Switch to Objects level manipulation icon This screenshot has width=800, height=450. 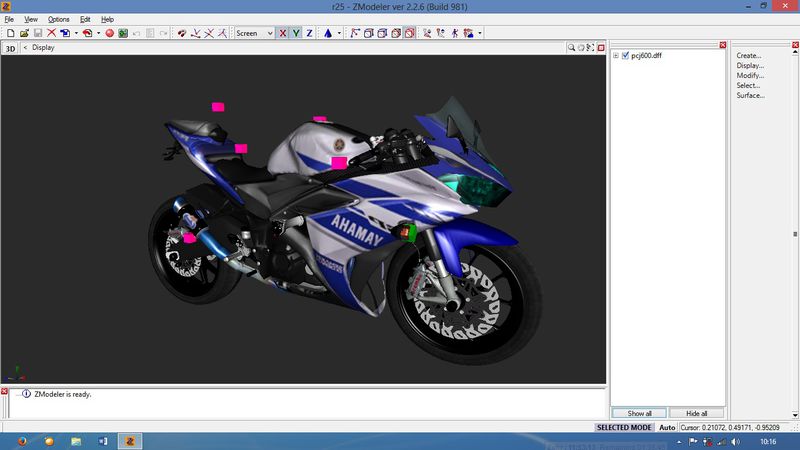pos(182,33)
